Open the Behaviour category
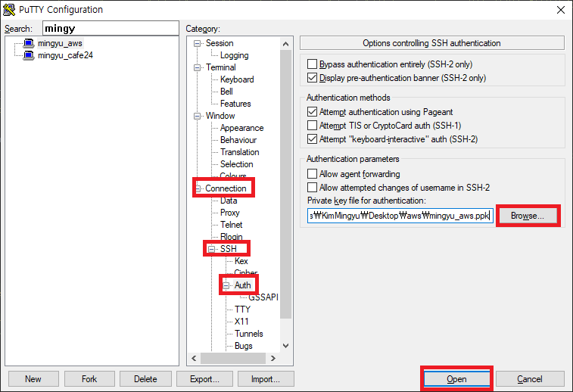Image resolution: width=573 pixels, height=392 pixels. 238,140
